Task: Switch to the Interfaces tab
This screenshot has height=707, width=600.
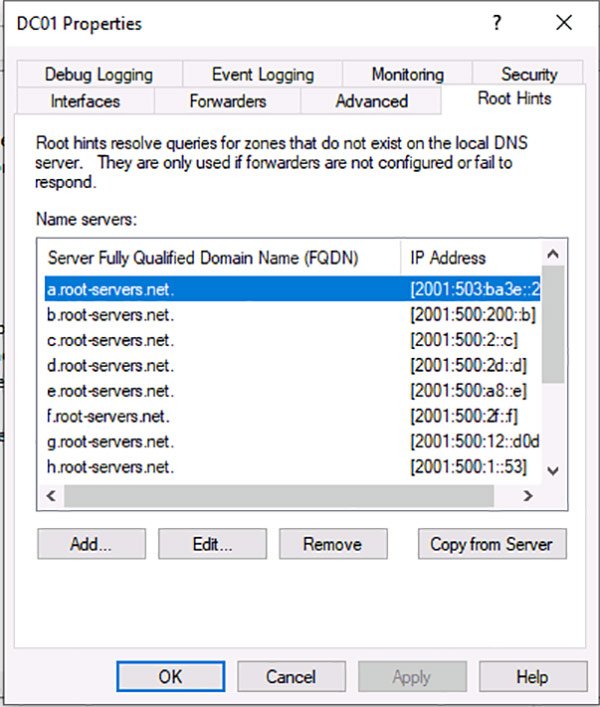Action: (x=85, y=101)
